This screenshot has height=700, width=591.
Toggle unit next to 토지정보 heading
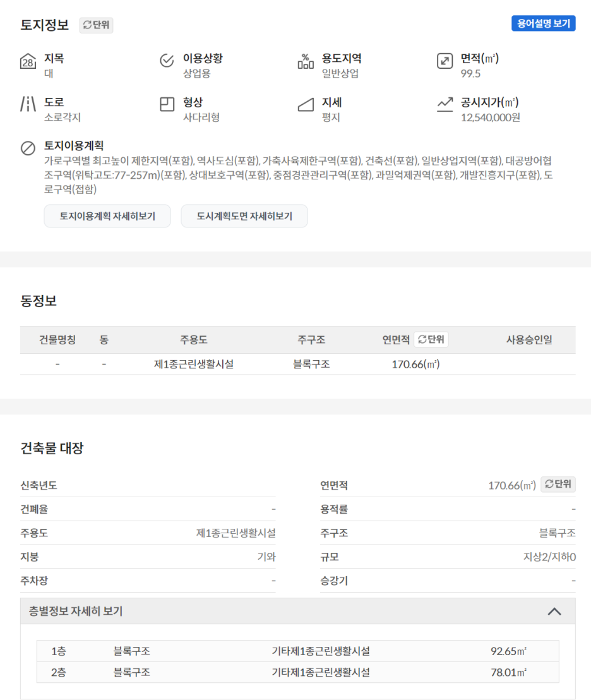coord(96,25)
